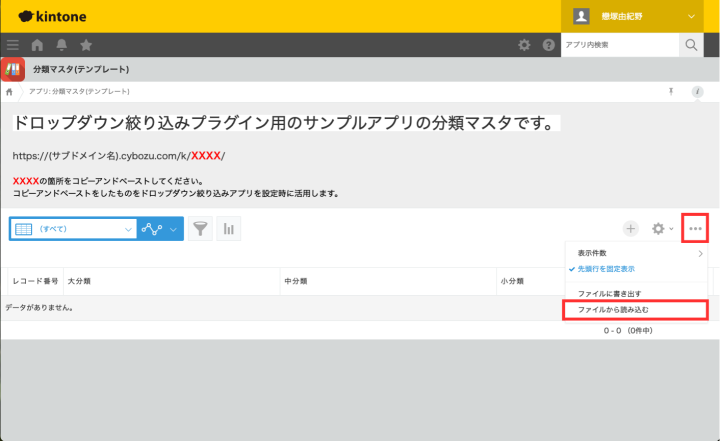Click the search magnifier button
The width and height of the screenshot is (720, 441).
692,45
